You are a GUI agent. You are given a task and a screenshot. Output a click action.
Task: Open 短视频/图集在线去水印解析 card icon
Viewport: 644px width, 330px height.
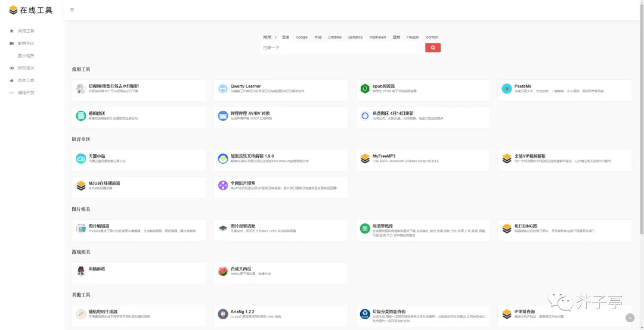tap(81, 89)
